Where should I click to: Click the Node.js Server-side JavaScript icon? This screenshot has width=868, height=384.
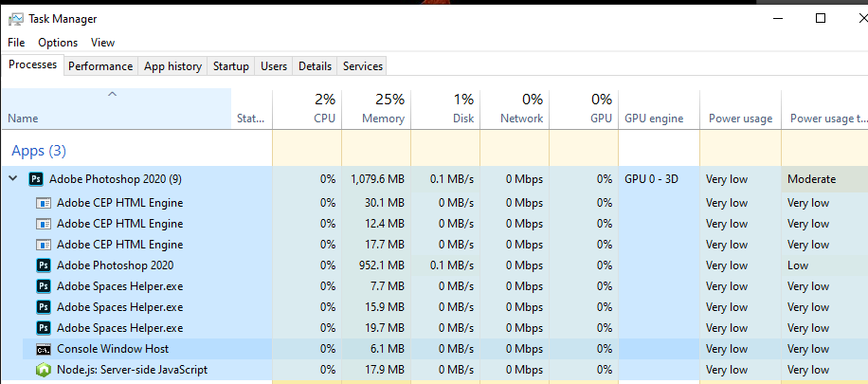[x=43, y=370]
